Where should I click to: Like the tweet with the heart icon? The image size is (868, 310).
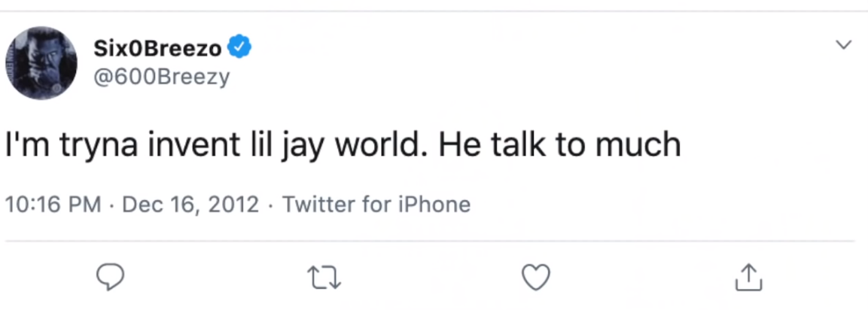pos(536,278)
